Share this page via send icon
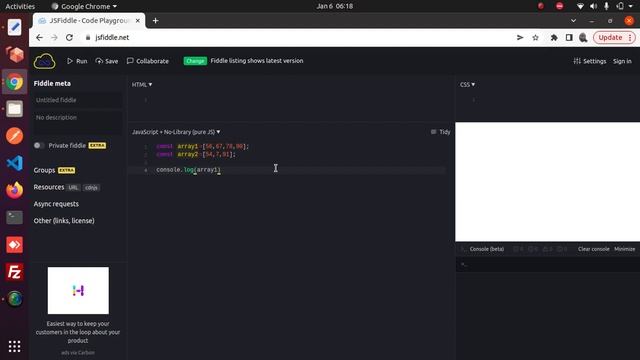640x360 pixels. [x=520, y=38]
